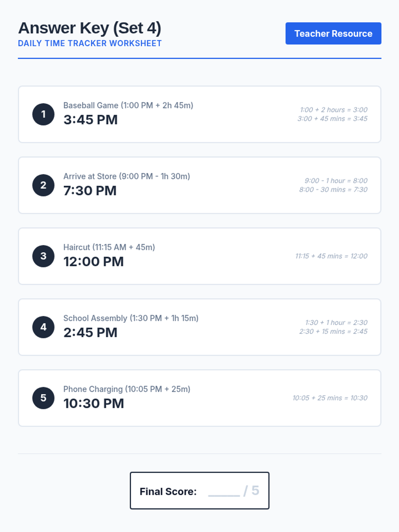Click the 12:00 PM answer text
This screenshot has width=399, height=532.
(x=93, y=262)
